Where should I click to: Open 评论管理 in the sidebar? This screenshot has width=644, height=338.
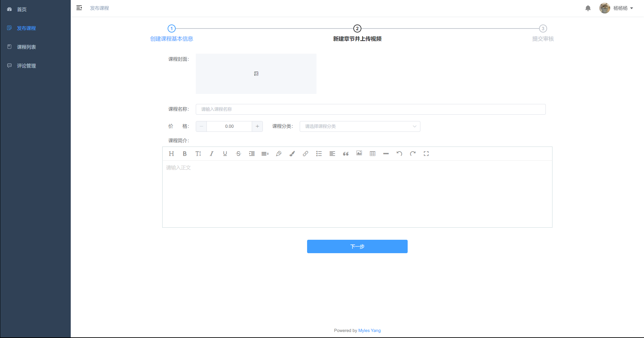pos(35,66)
